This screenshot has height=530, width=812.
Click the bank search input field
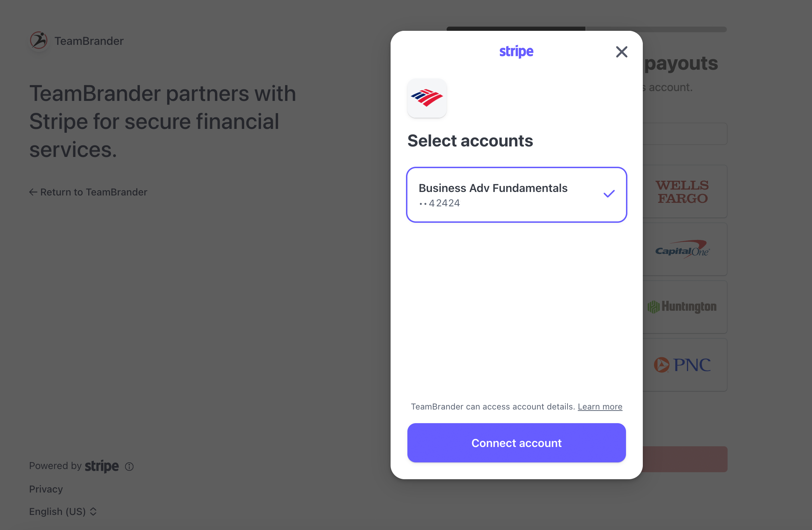point(685,134)
